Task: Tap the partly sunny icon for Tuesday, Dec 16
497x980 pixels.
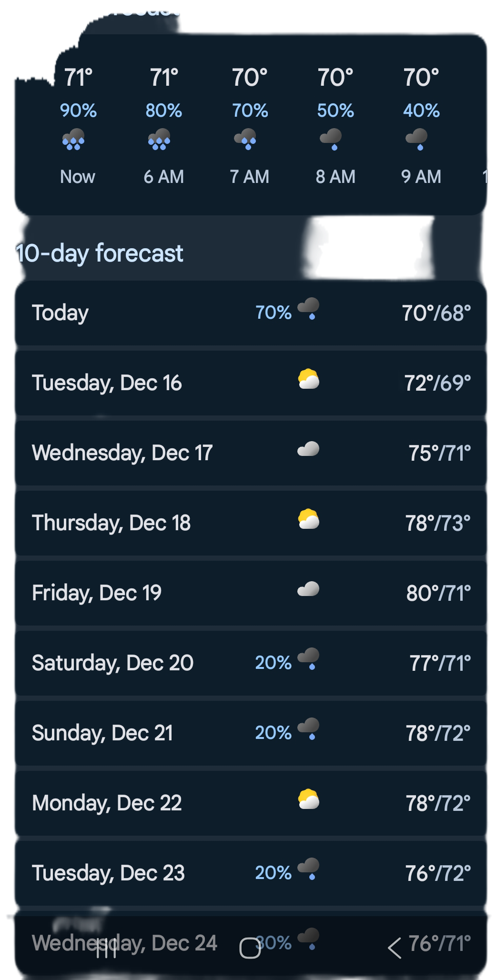Action: 308,380
